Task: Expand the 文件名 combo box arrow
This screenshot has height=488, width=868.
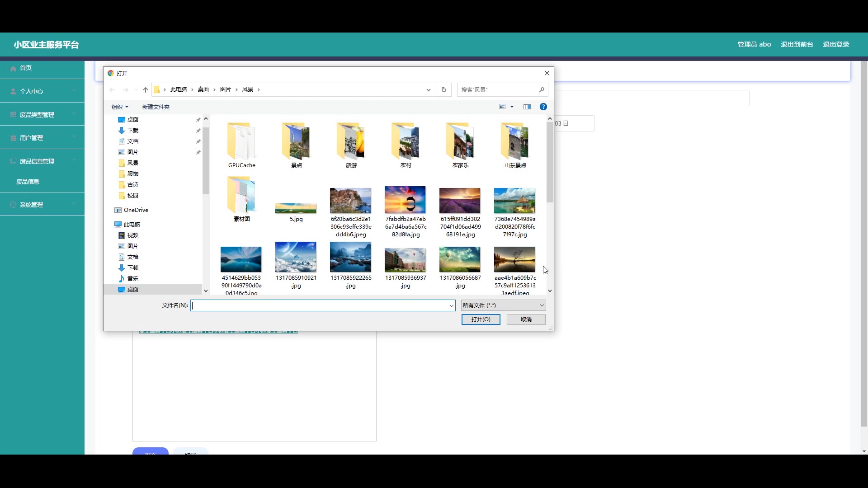Action: pyautogui.click(x=451, y=305)
